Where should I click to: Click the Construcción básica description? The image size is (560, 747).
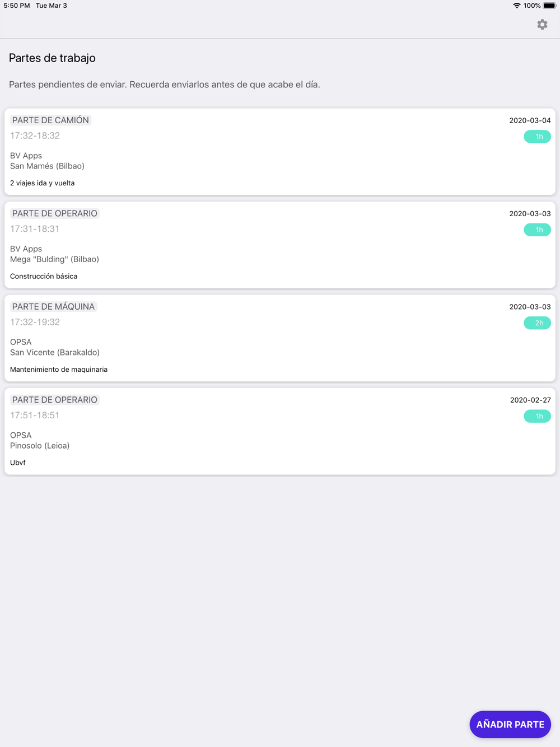click(x=44, y=276)
